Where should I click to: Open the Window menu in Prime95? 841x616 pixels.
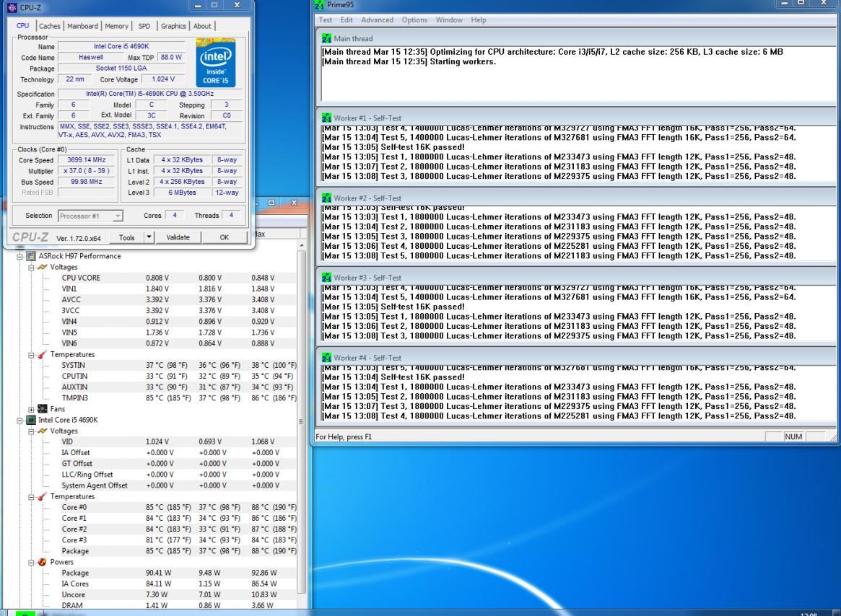pyautogui.click(x=449, y=20)
